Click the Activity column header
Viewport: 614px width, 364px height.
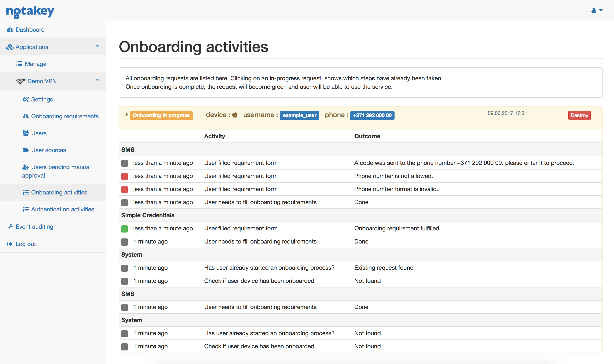click(215, 136)
